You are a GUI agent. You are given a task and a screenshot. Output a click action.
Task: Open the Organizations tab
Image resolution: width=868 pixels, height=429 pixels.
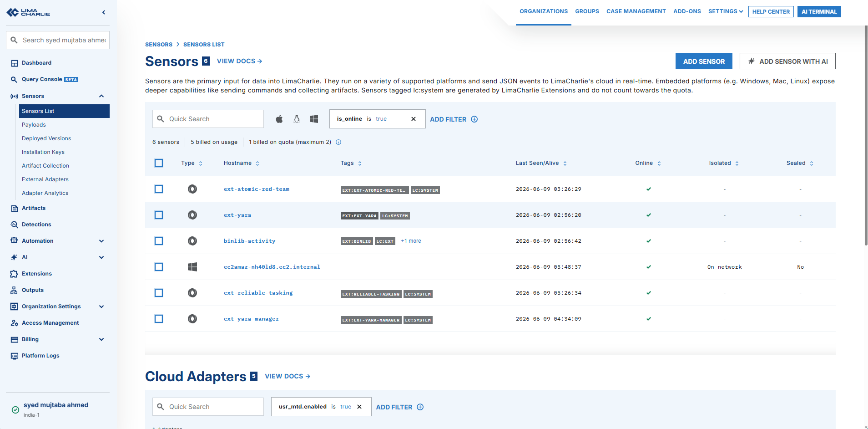[544, 11]
